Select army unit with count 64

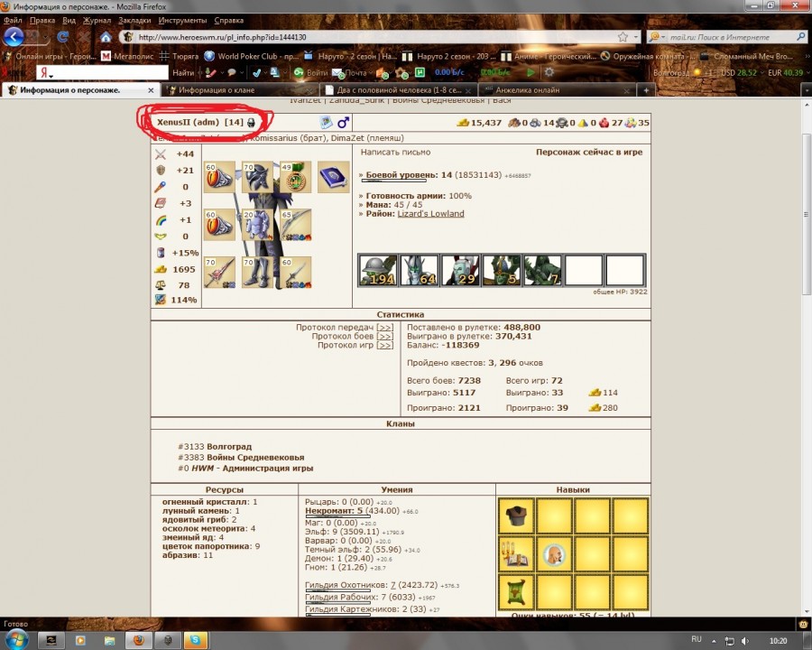tap(419, 270)
